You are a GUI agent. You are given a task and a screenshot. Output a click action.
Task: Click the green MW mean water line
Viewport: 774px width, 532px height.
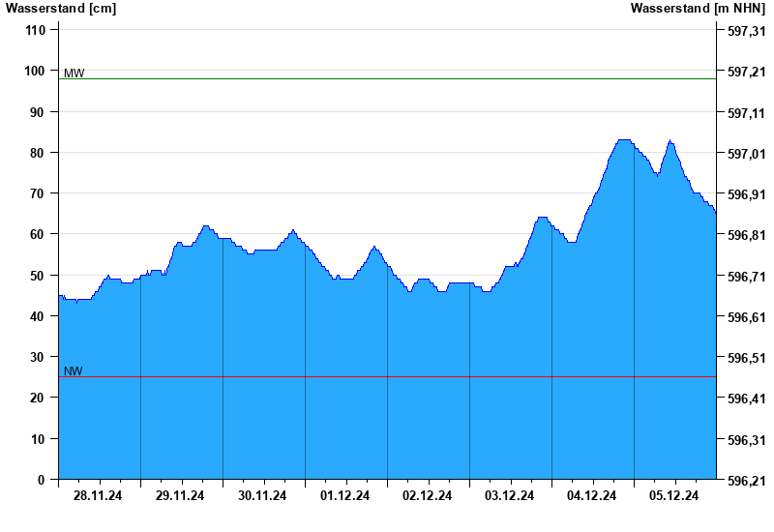(x=388, y=79)
